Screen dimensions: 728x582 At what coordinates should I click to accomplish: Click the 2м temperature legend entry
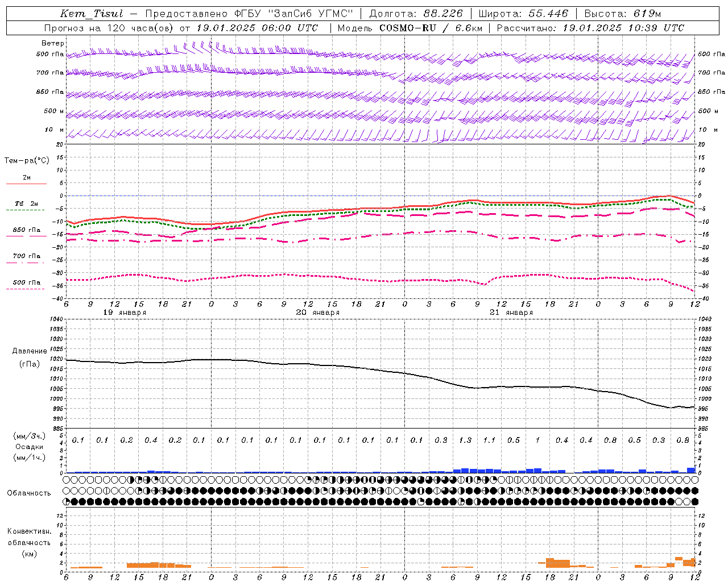pyautogui.click(x=27, y=178)
